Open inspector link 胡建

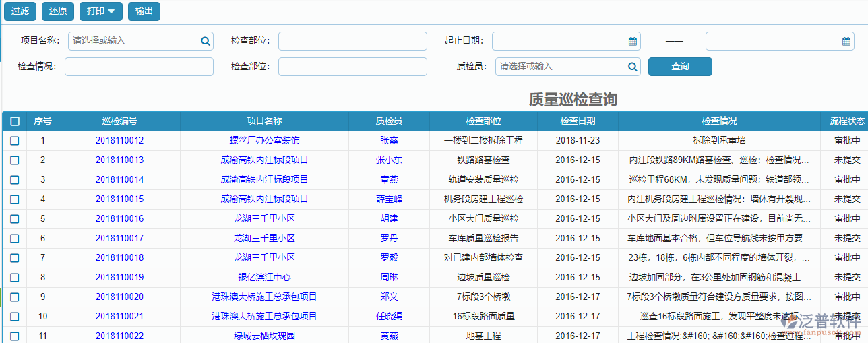pos(389,219)
